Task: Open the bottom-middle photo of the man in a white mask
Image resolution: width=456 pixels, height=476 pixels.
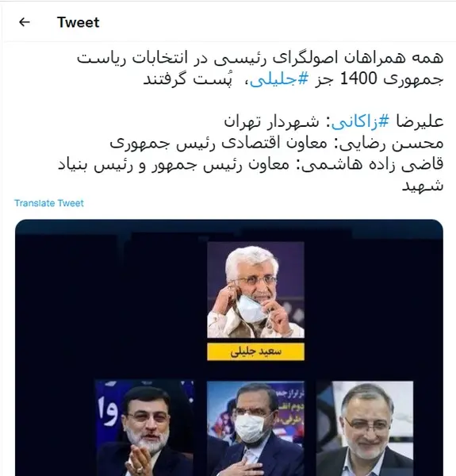Action: click(x=255, y=428)
